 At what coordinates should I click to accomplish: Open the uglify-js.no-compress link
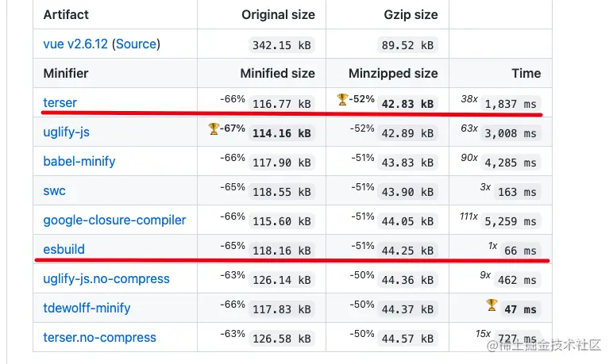pyautogui.click(x=106, y=279)
